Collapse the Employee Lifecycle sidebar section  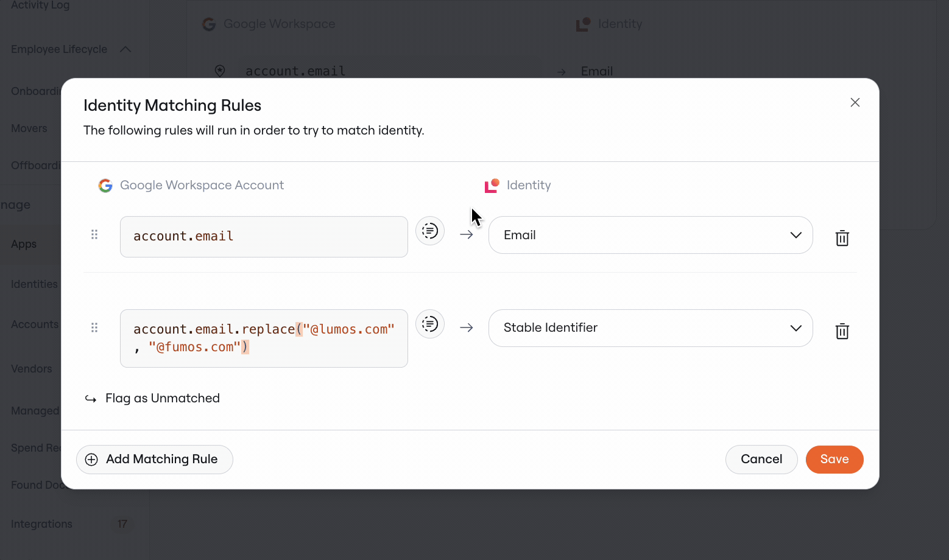tap(125, 49)
